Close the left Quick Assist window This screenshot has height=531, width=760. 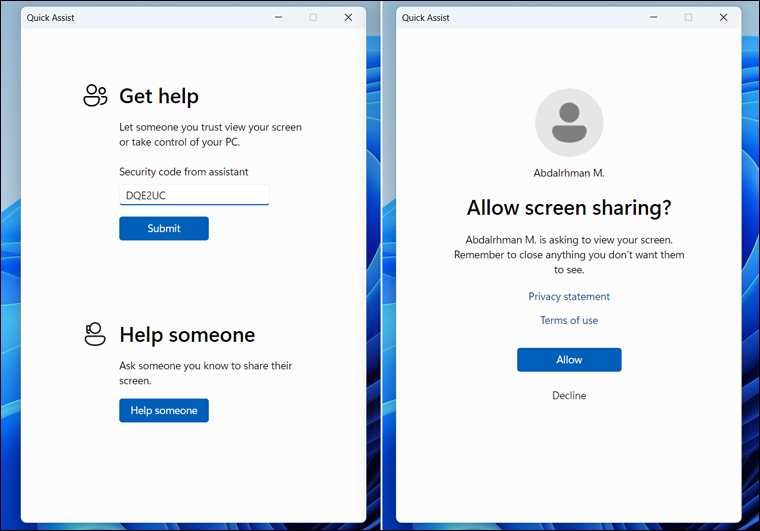[348, 17]
